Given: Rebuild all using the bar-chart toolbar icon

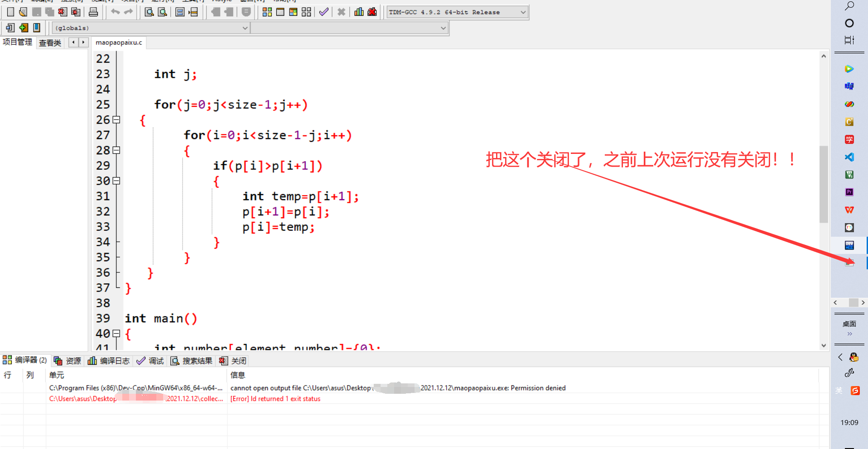Looking at the screenshot, I should click(x=359, y=12).
